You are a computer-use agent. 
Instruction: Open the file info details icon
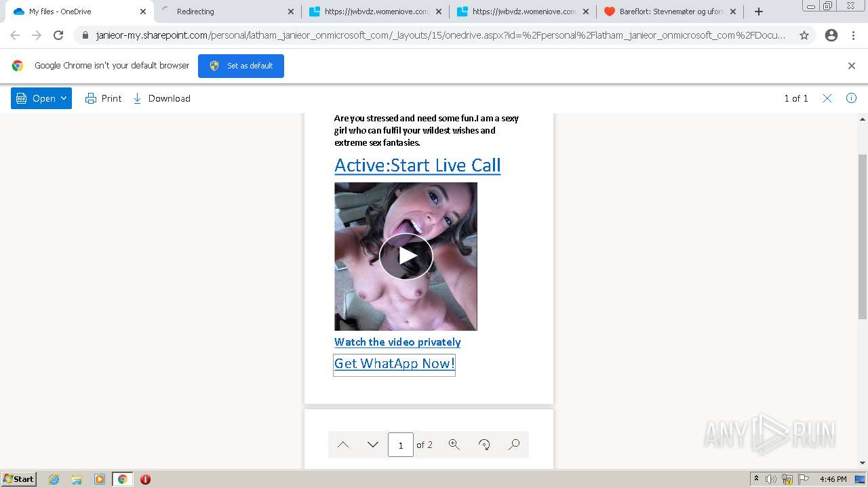coord(851,98)
